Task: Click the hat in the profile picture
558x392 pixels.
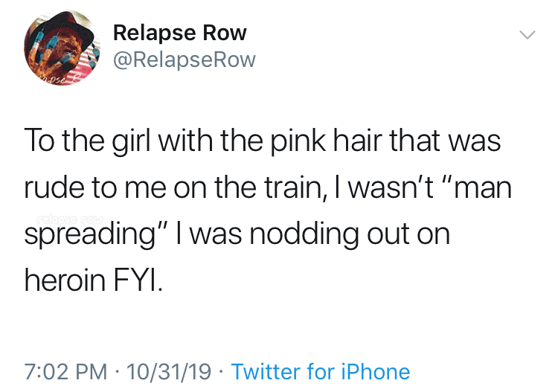Action: point(71,27)
